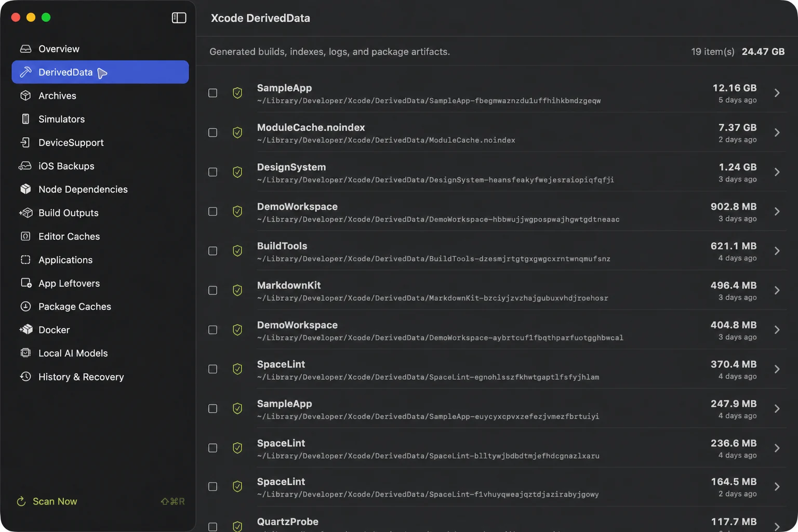Open the Docker section
This screenshot has width=798, height=532.
pos(100,329)
